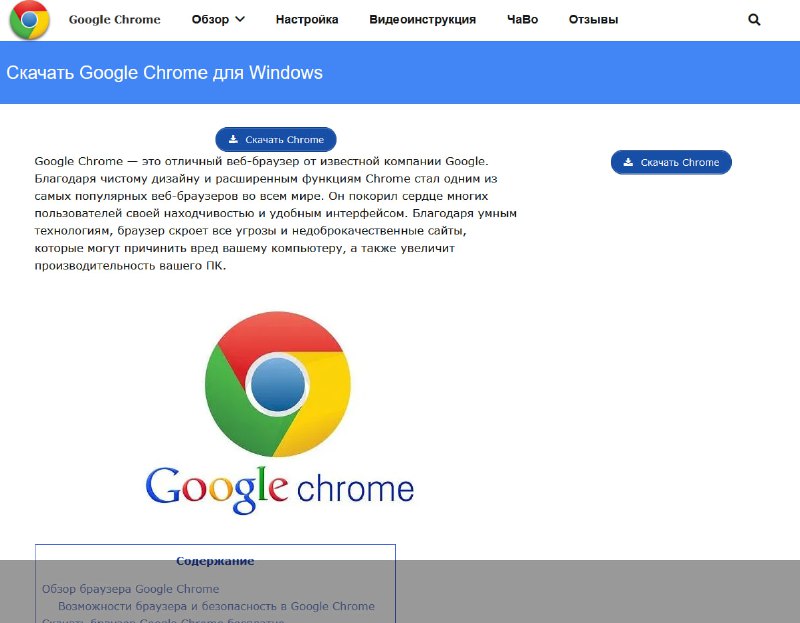This screenshot has height=623, width=800.
Task: Open the Отзывы menu item
Action: pos(593,20)
